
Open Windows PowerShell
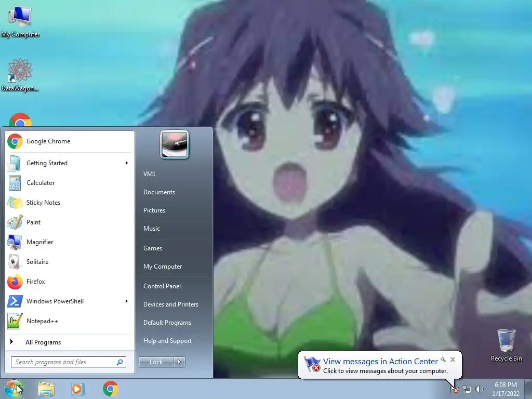click(x=69, y=301)
